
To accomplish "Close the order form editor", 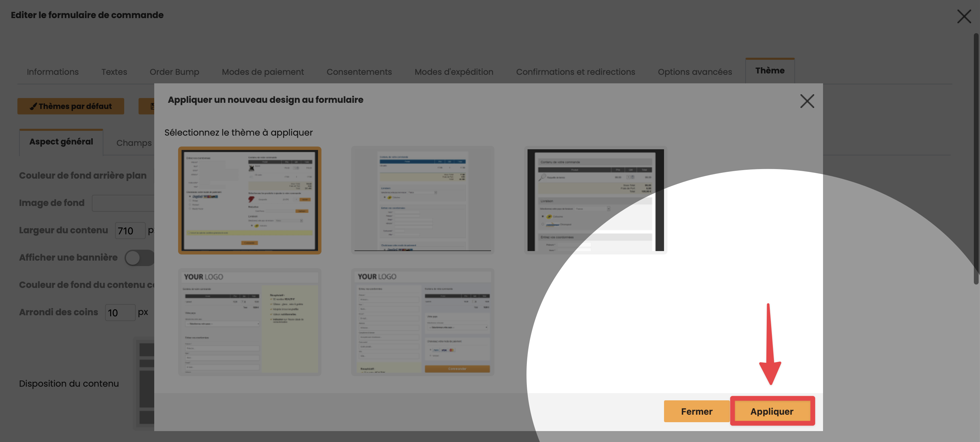I will click(964, 16).
